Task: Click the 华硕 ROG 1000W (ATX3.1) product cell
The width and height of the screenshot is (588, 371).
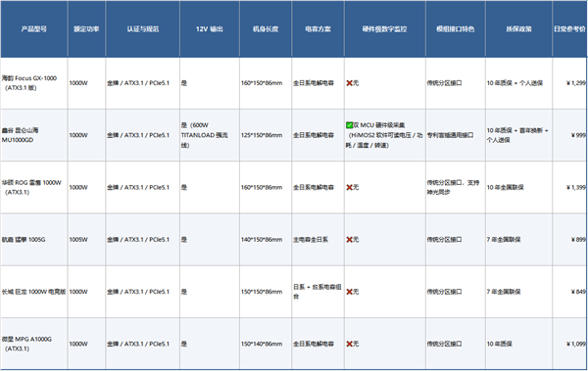Action: pyautogui.click(x=34, y=187)
